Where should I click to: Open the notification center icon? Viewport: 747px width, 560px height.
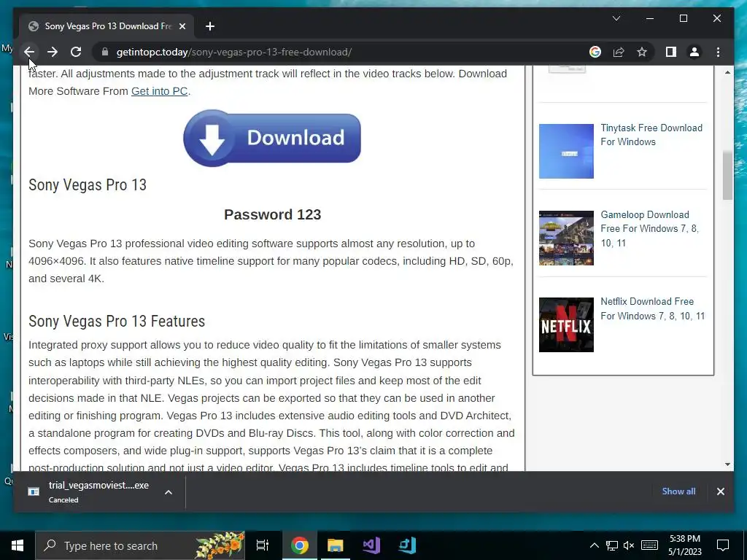[x=723, y=545]
